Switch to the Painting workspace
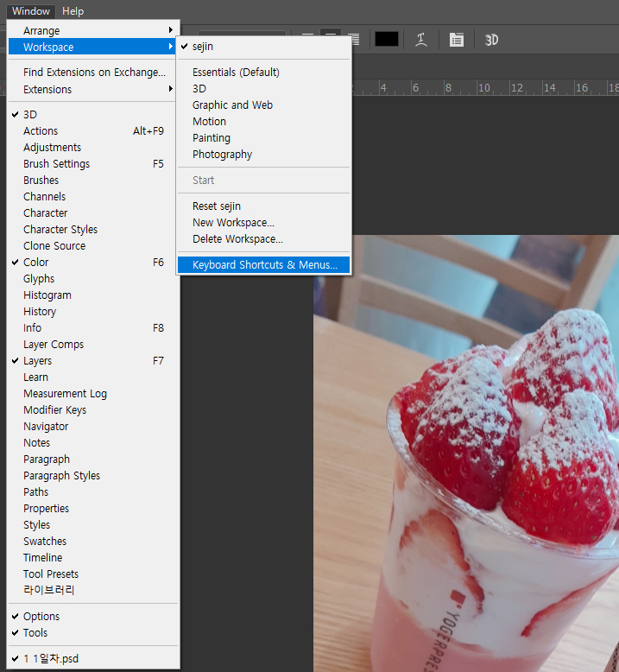The height and width of the screenshot is (672, 619). click(264, 137)
